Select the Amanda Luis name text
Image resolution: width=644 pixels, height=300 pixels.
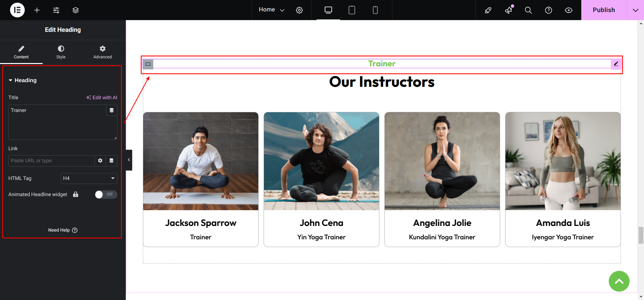click(563, 223)
